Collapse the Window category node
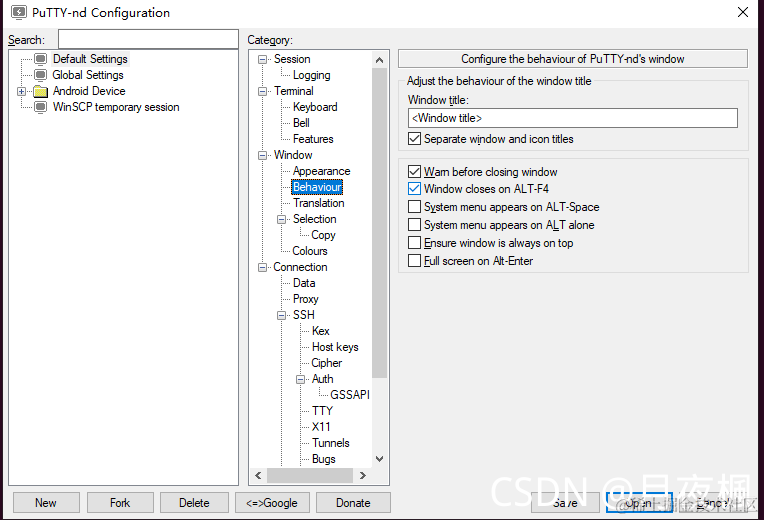Image resolution: width=764 pixels, height=520 pixels. [263, 155]
